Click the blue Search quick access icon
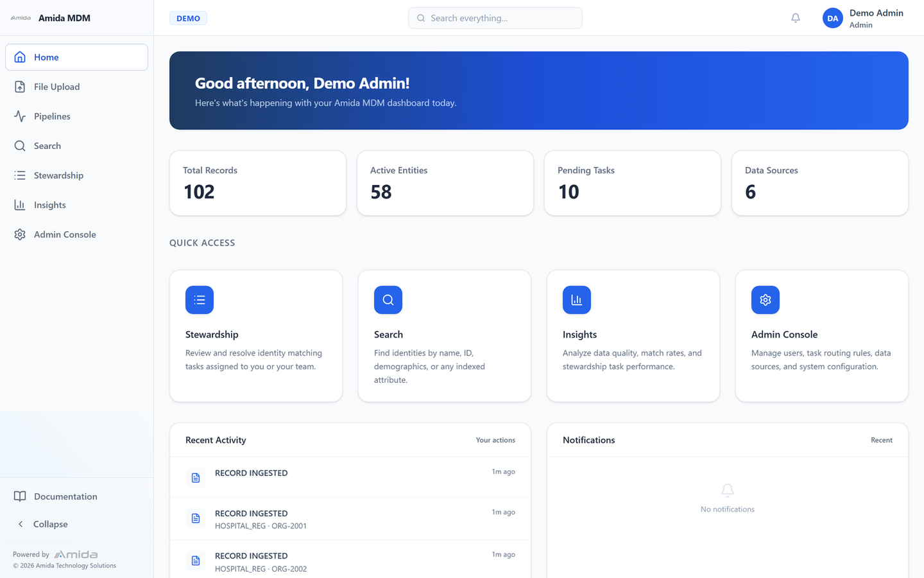This screenshot has width=924, height=578. coord(388,300)
